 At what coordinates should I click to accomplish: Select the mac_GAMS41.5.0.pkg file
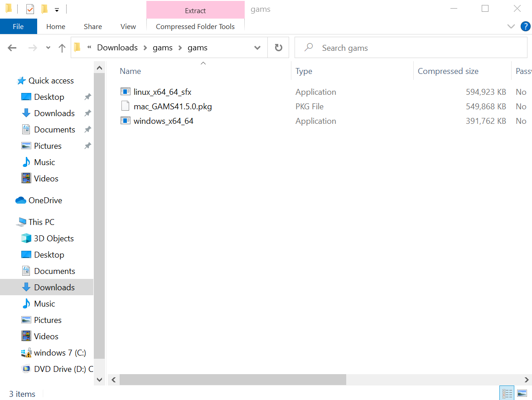point(173,107)
